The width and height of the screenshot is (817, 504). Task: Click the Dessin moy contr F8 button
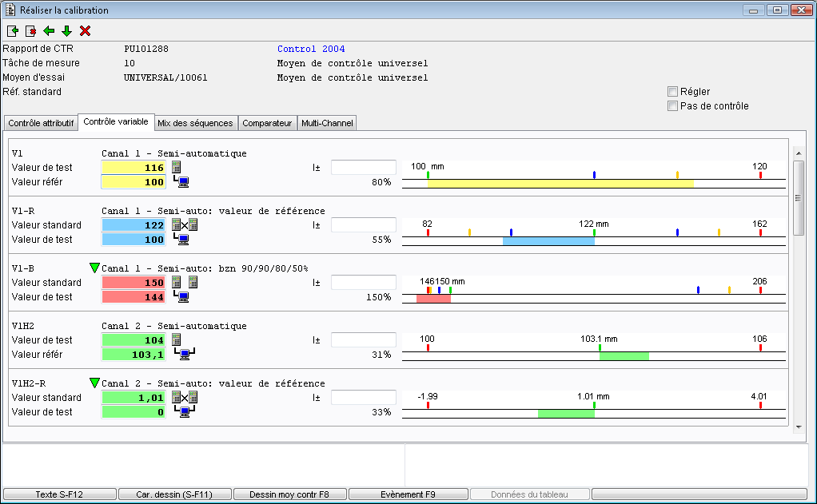(x=289, y=494)
